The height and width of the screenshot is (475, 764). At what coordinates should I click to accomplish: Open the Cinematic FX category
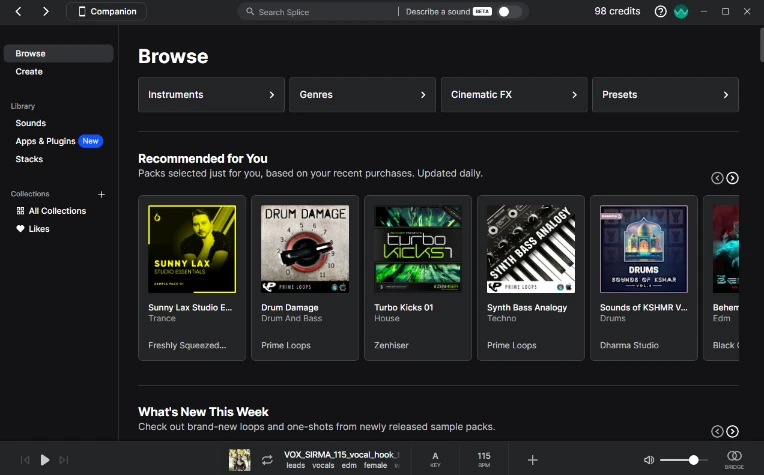click(514, 95)
